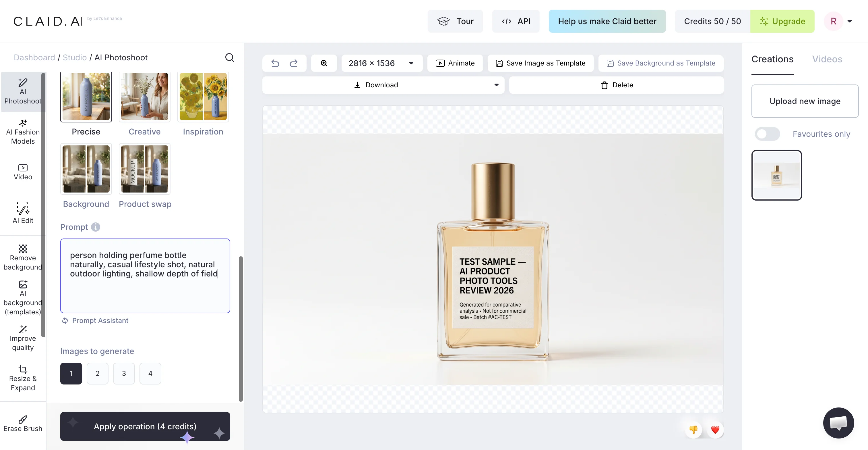Choose the Creative photoshoot mode
The width and height of the screenshot is (868, 450).
pyautogui.click(x=145, y=104)
